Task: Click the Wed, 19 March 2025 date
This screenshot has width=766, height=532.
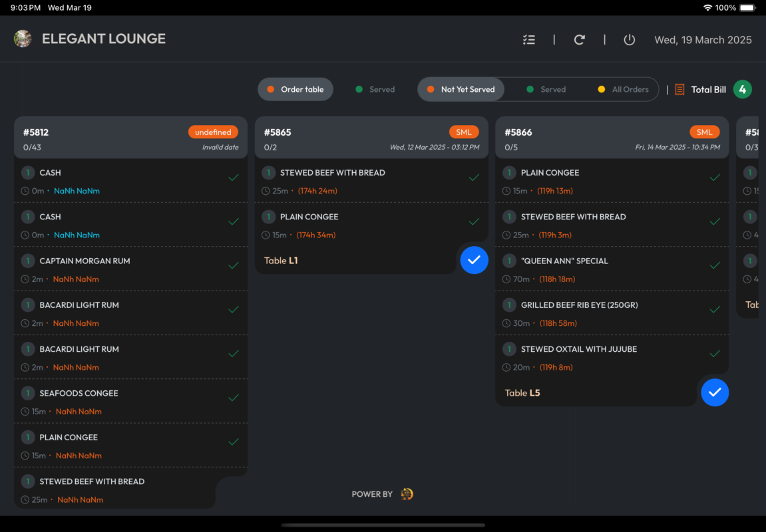Action: 703,40
